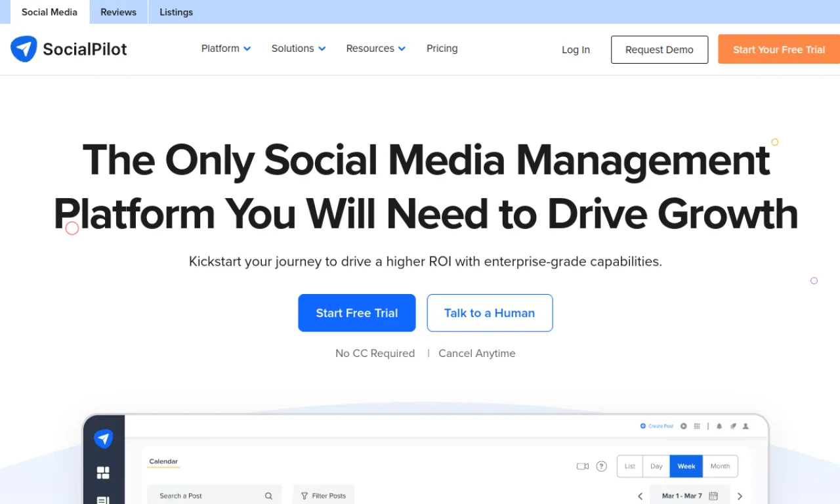840x504 pixels.
Task: Click the blue Start Free Trial button
Action: [357, 313]
